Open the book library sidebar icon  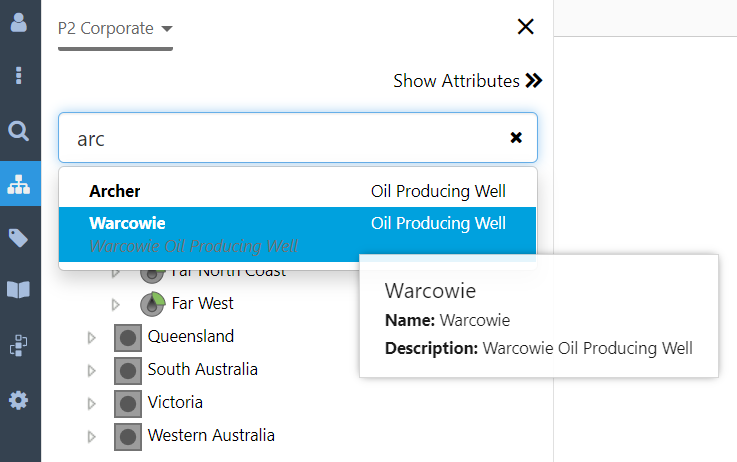(x=19, y=290)
